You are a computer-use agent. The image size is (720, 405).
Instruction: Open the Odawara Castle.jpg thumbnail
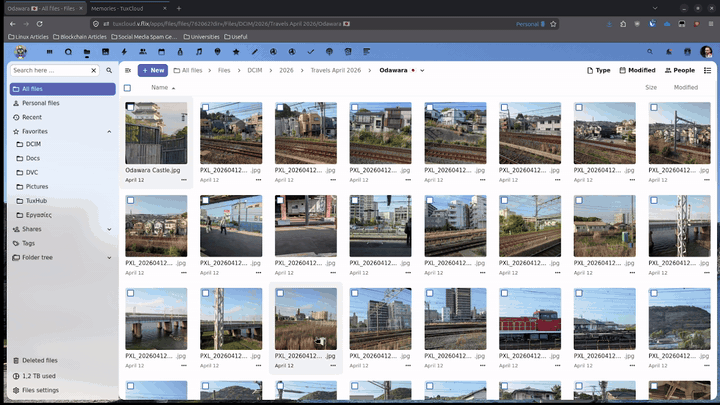click(156, 133)
